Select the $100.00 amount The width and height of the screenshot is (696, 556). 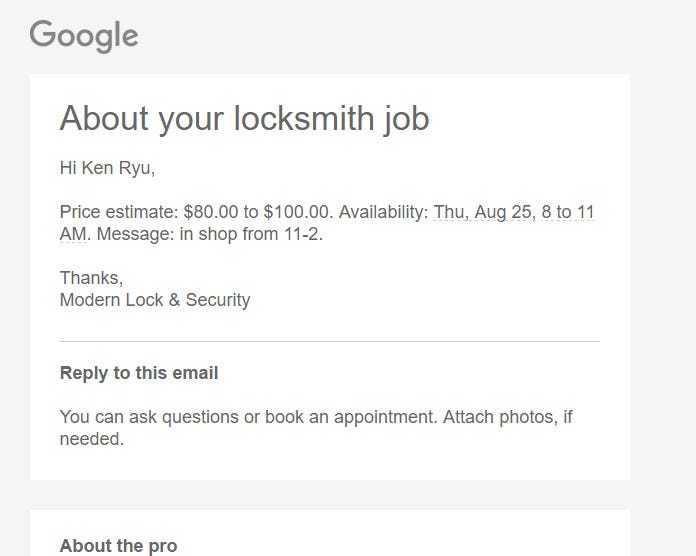[297, 212]
